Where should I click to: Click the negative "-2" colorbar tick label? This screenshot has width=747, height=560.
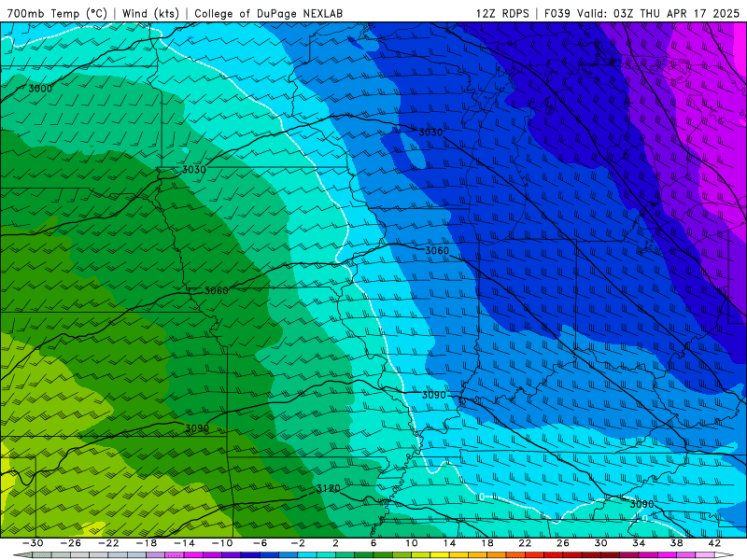pos(298,543)
